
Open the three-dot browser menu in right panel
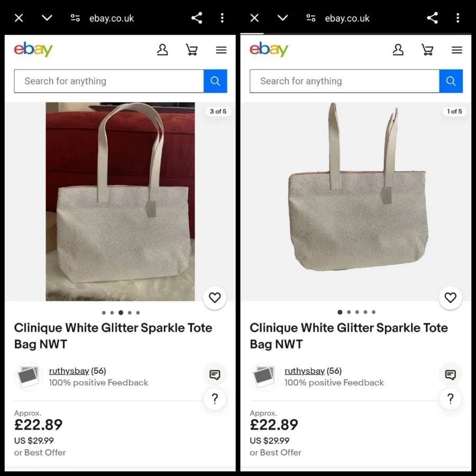click(x=457, y=18)
